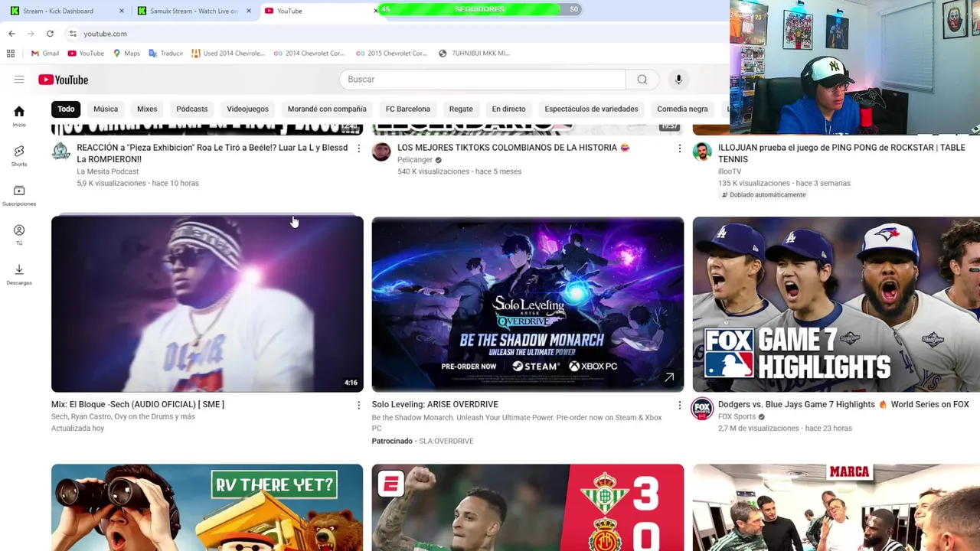Open Mix: El Bloque title link
Viewport: 980px width, 551px height.
point(138,404)
